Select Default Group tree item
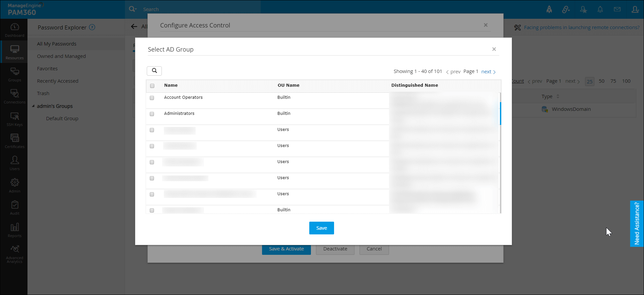Viewport: 644px width, 295px height. (x=62, y=119)
